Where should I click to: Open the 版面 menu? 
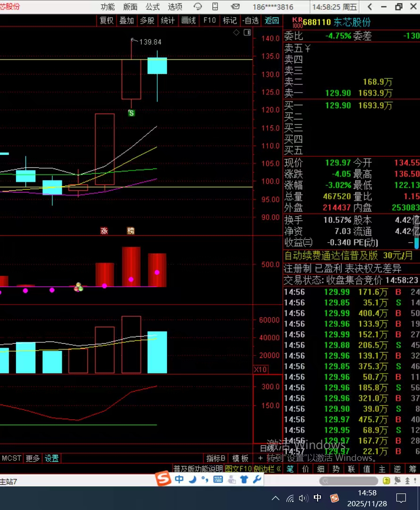point(130,7)
